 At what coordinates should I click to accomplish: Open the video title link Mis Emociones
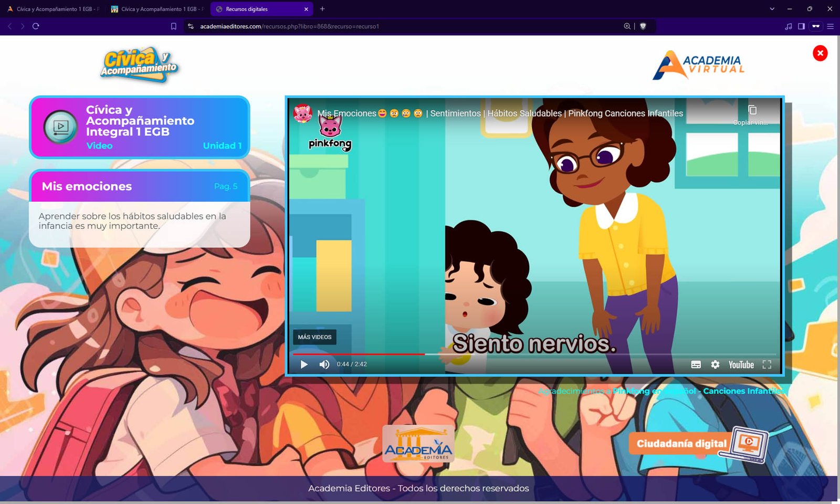pyautogui.click(x=500, y=113)
